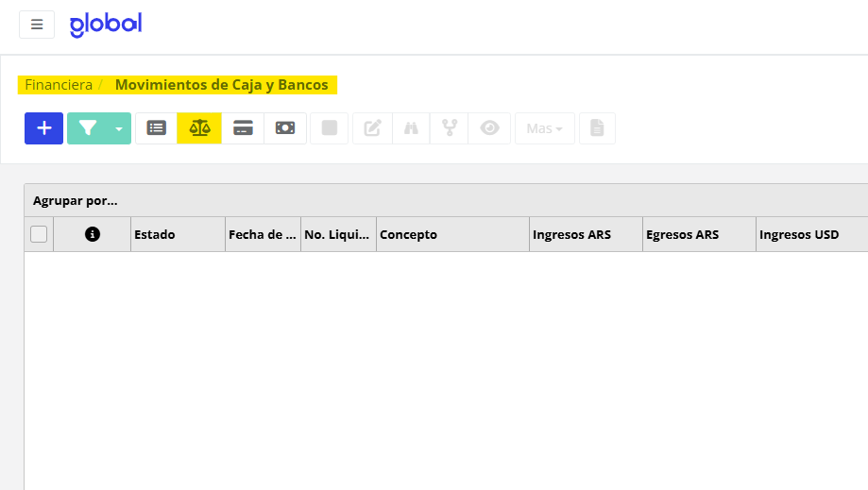Screen dimensions: 868x490
Task: Sort by the Ingresos ARS column header
Action: (x=587, y=234)
